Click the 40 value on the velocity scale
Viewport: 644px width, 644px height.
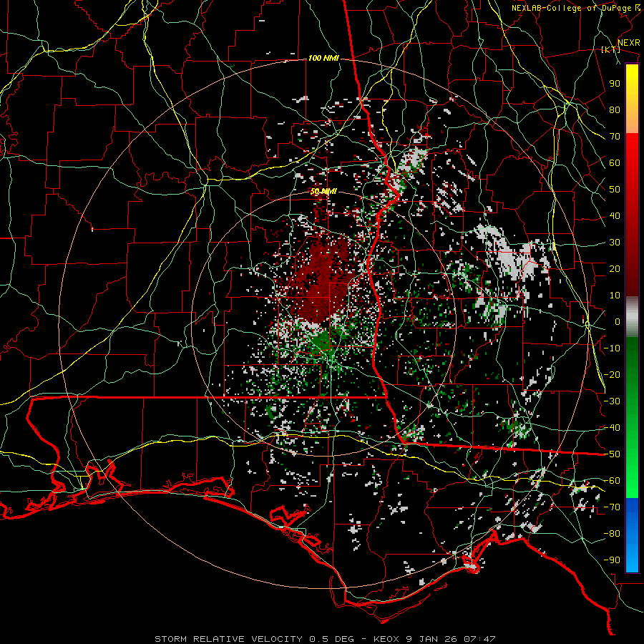[615, 216]
